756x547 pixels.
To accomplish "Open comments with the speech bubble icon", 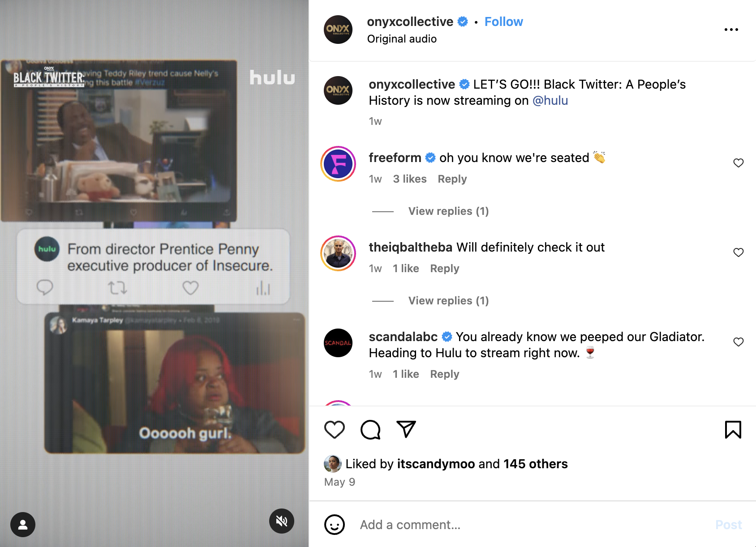I will (x=370, y=430).
